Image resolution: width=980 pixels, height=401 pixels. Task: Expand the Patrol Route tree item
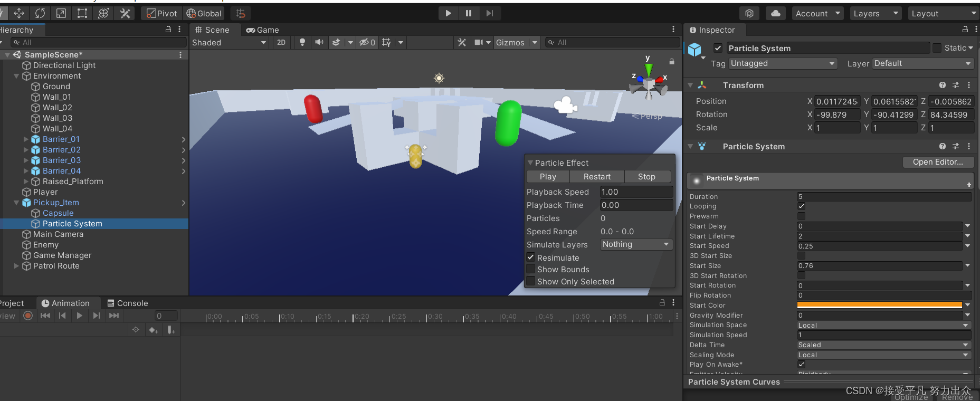[16, 266]
